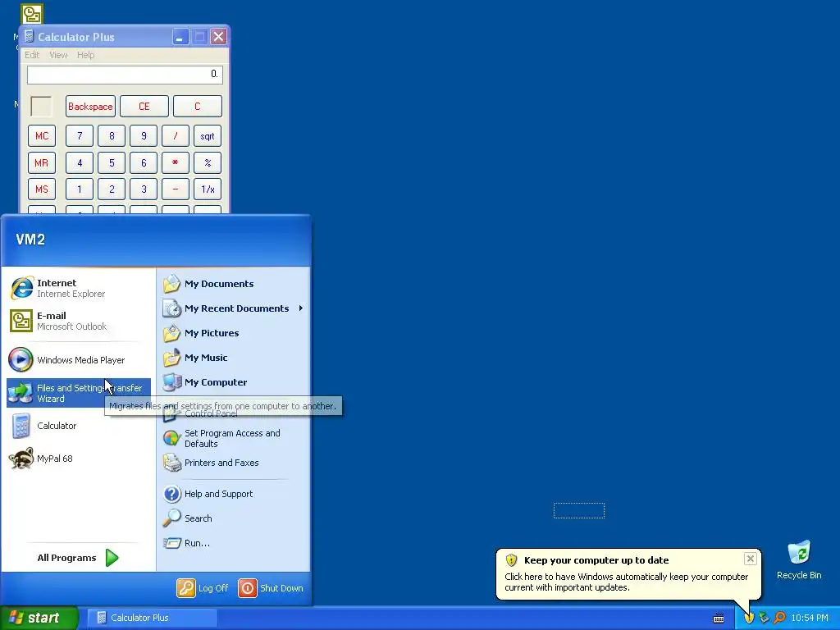This screenshot has width=840, height=630.
Task: Expand My Recent Documents submenu
Action: pyautogui.click(x=234, y=308)
